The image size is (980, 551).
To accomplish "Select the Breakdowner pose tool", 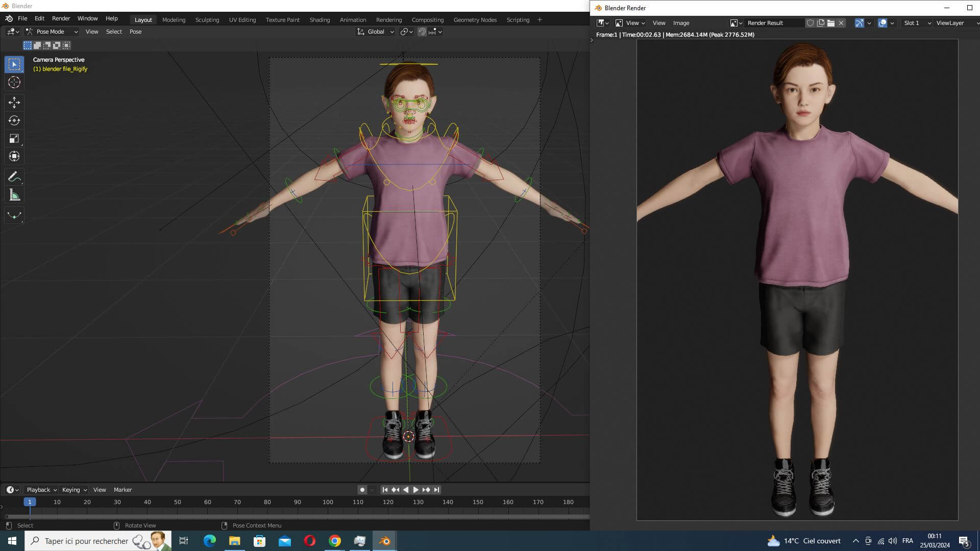I will (x=14, y=215).
